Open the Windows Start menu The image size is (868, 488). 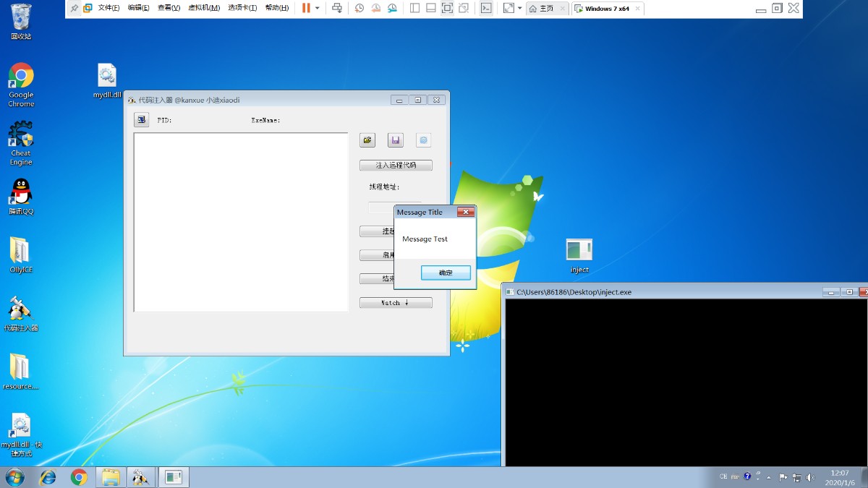point(14,477)
